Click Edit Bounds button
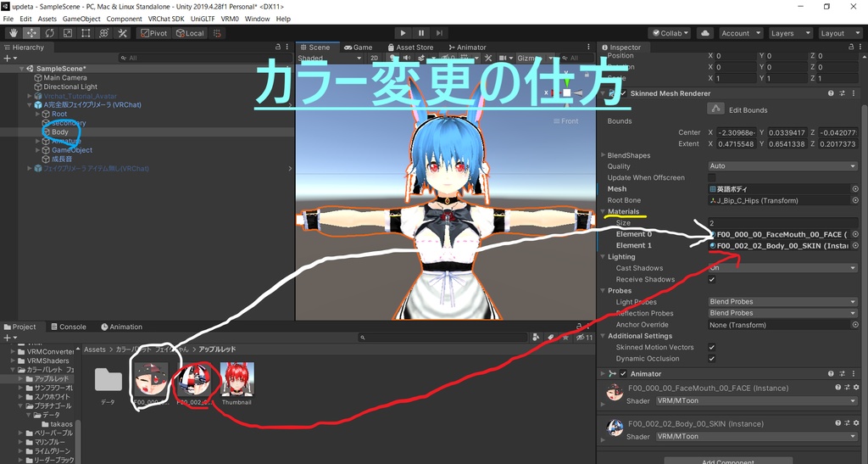868x464 pixels. 715,109
